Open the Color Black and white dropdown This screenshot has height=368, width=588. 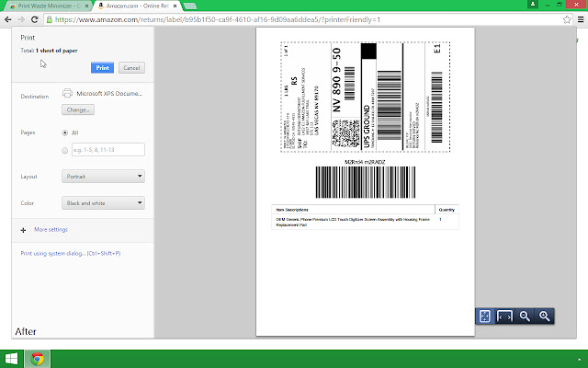(x=103, y=202)
